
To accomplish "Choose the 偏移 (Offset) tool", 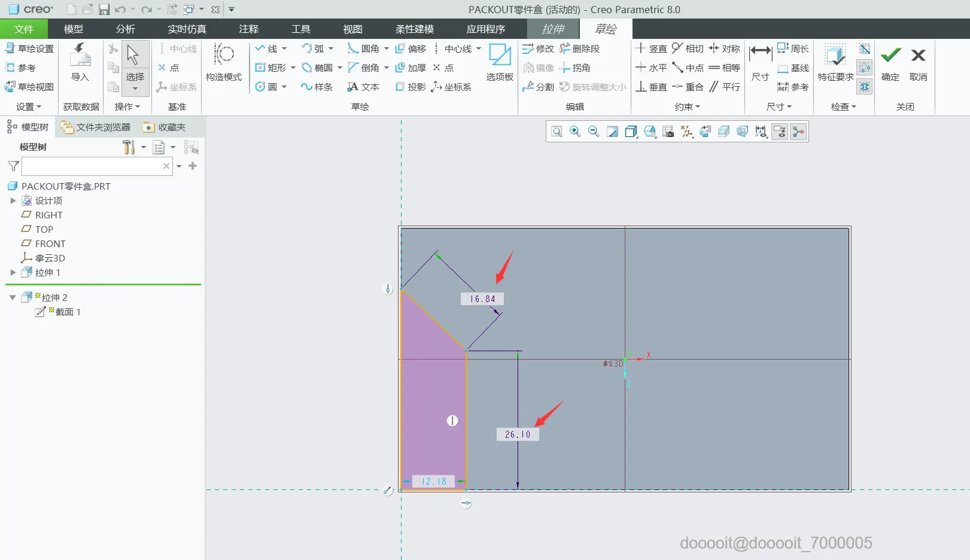I will pos(410,48).
